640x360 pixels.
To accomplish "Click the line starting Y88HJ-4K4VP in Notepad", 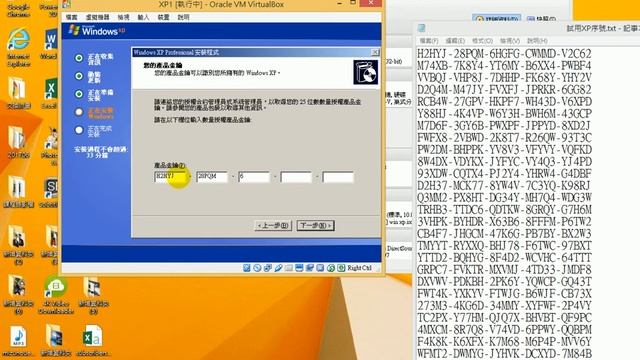I will coord(504,113).
